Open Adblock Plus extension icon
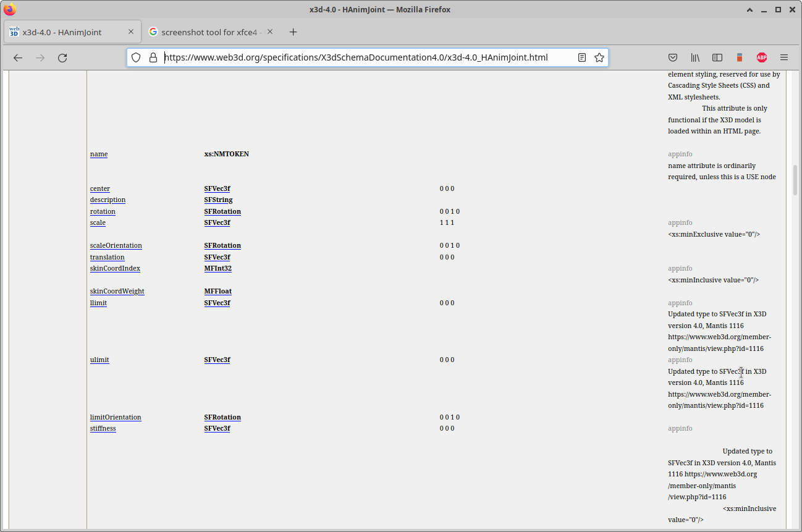This screenshot has width=802, height=532. tap(762, 57)
